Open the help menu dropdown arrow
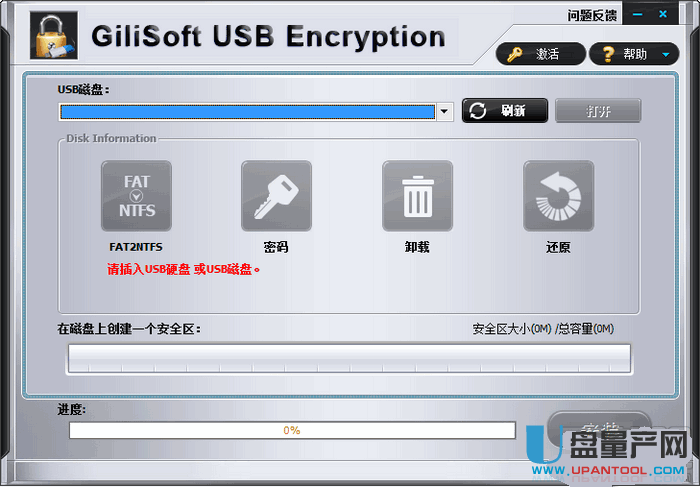Image resolution: width=700 pixels, height=487 pixels. [666, 55]
